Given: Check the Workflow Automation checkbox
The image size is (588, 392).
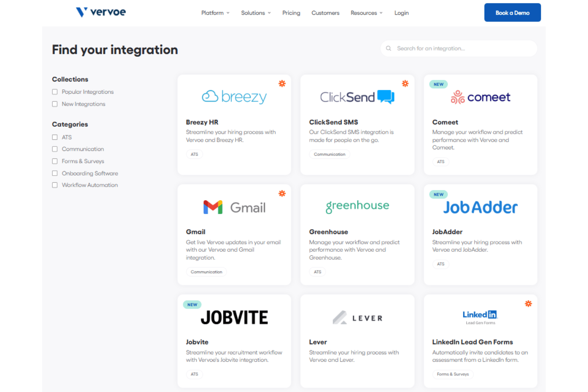Looking at the screenshot, I should point(55,185).
